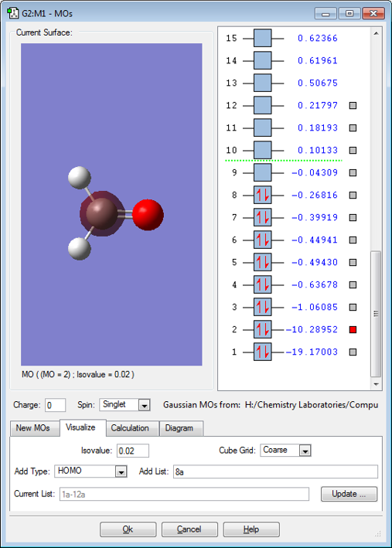Switch to the Calculation tab
392x548 pixels.
tap(130, 428)
